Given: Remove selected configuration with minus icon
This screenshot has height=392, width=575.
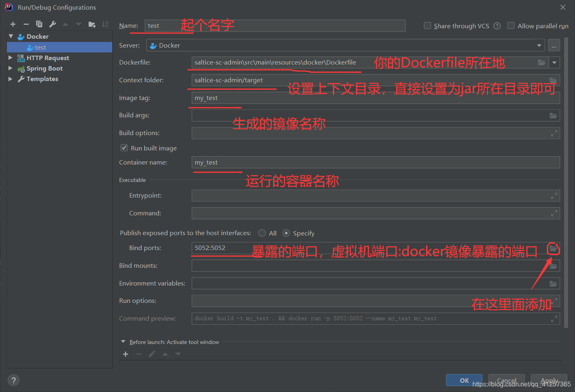Looking at the screenshot, I should [26, 24].
